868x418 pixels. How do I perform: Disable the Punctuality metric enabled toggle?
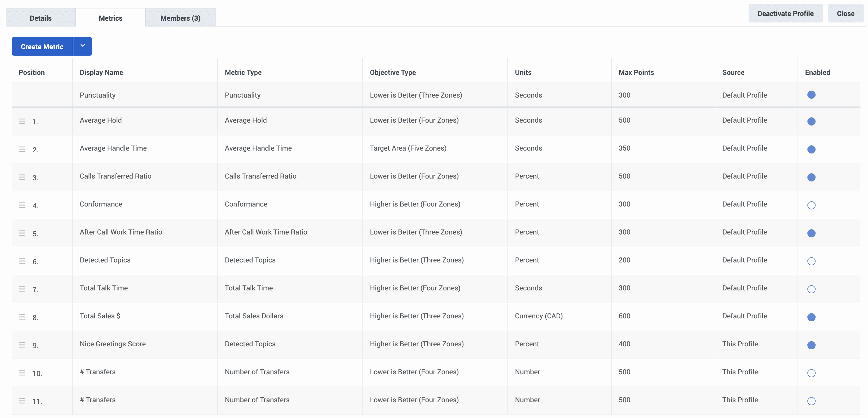coord(811,95)
